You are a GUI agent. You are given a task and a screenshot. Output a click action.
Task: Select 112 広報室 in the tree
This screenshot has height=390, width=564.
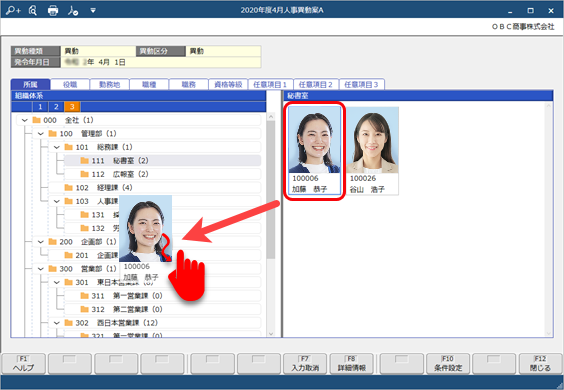click(x=163, y=174)
